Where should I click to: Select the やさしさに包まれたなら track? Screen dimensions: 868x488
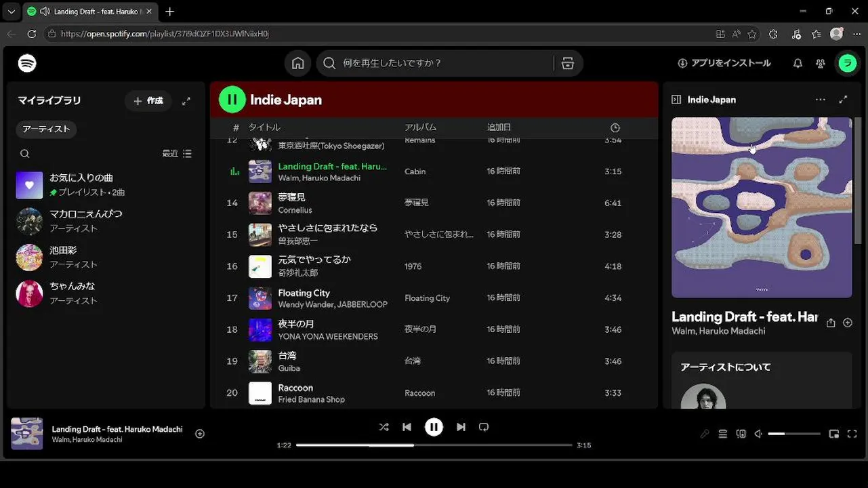coord(434,235)
